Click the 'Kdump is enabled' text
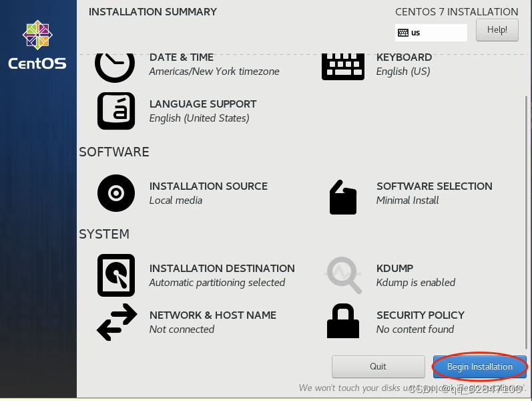The image size is (532, 401). point(416,283)
